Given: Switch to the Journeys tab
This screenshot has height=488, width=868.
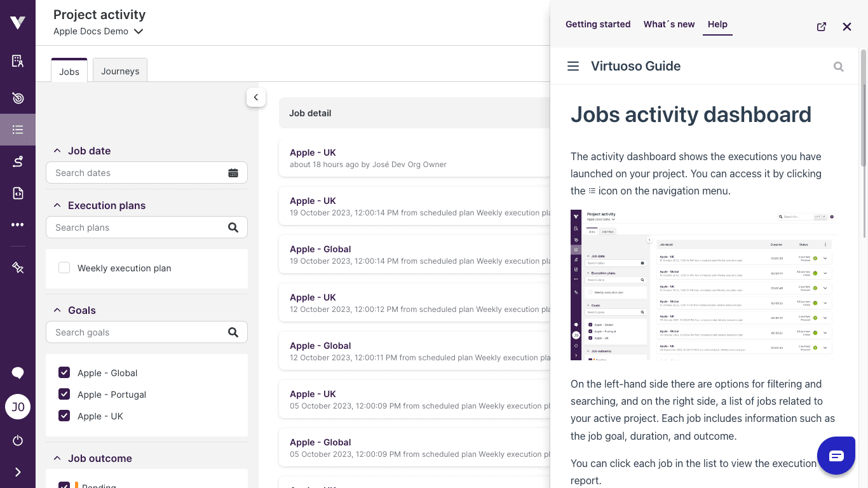Looking at the screenshot, I should pyautogui.click(x=120, y=71).
